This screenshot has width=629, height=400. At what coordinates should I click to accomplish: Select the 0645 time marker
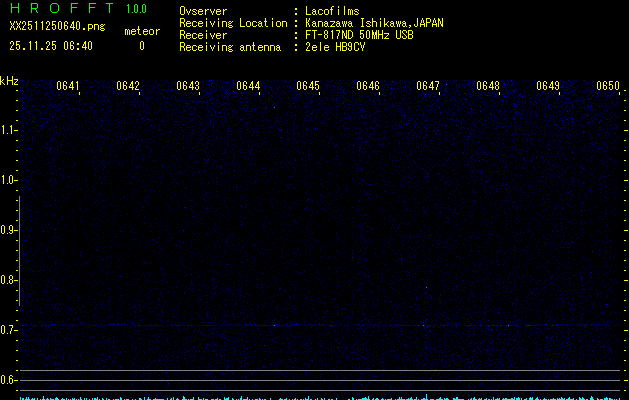coord(308,86)
